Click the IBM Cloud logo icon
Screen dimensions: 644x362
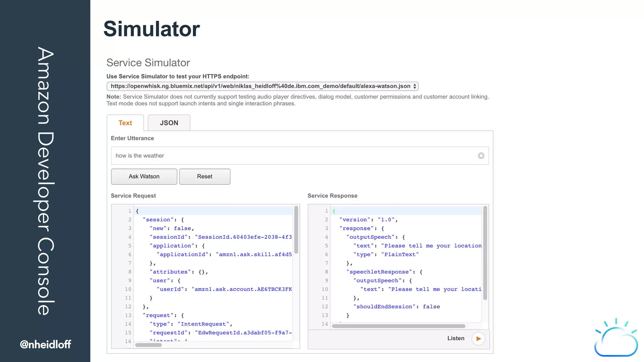click(x=616, y=338)
